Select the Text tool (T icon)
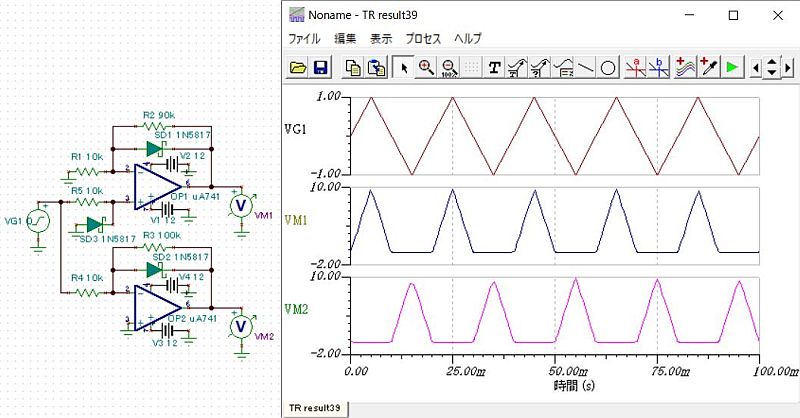 click(494, 67)
